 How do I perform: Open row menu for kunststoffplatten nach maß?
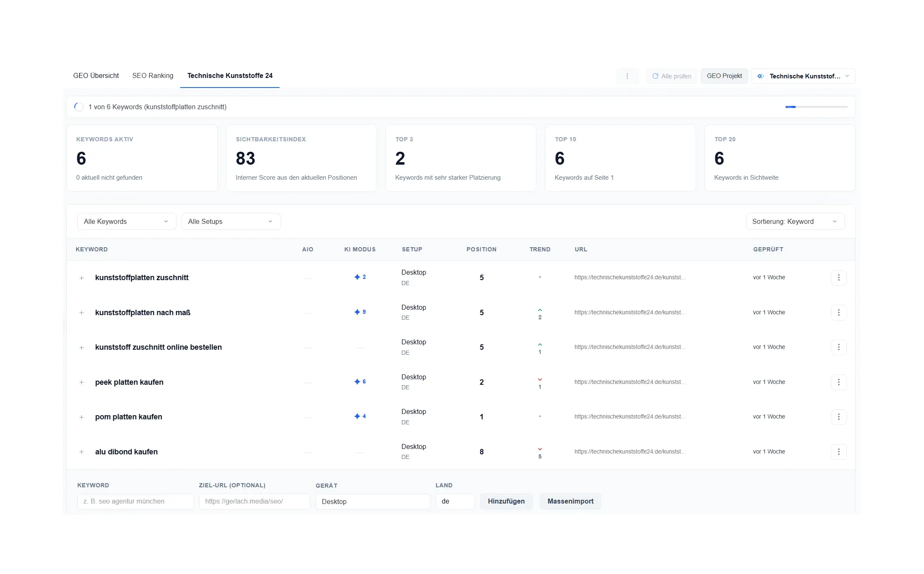[838, 313]
